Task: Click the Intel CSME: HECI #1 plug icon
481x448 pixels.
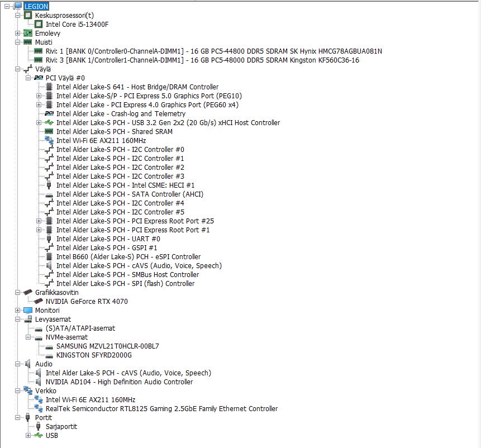Action: click(49, 185)
